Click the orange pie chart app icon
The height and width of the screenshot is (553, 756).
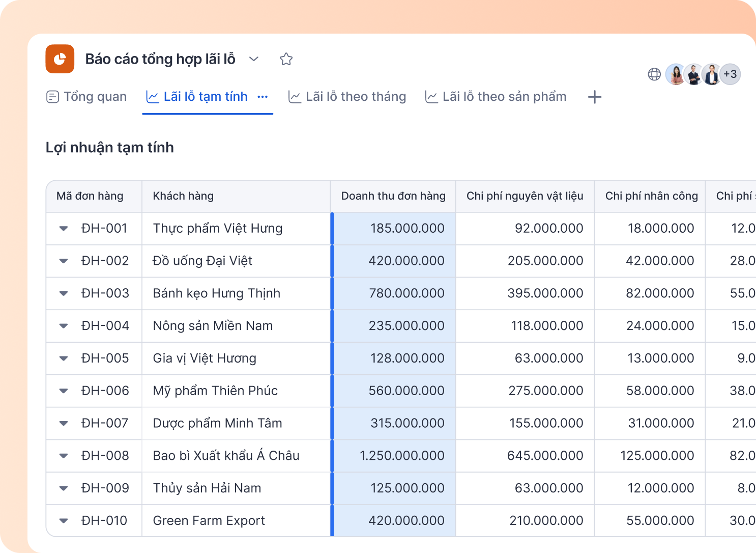(x=60, y=59)
